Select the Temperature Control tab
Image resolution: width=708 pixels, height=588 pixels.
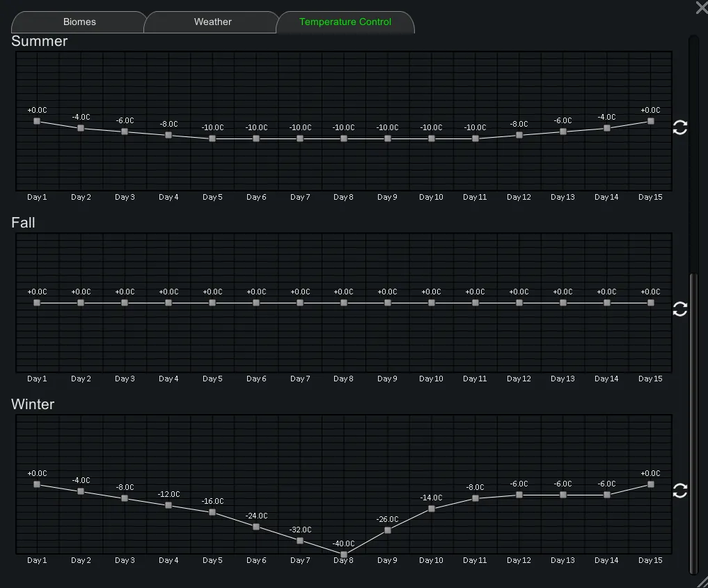point(345,22)
